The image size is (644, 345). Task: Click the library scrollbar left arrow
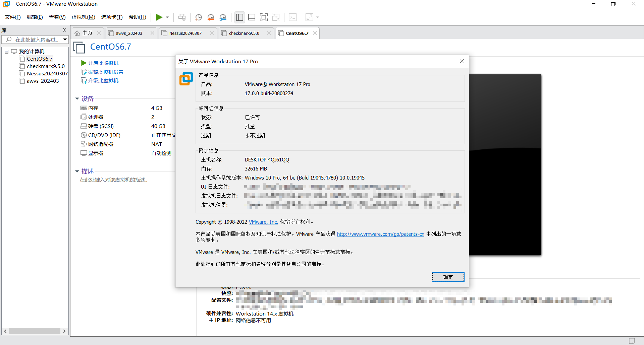(5, 331)
